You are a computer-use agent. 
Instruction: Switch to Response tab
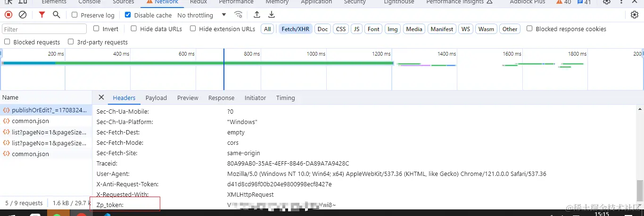pyautogui.click(x=221, y=98)
